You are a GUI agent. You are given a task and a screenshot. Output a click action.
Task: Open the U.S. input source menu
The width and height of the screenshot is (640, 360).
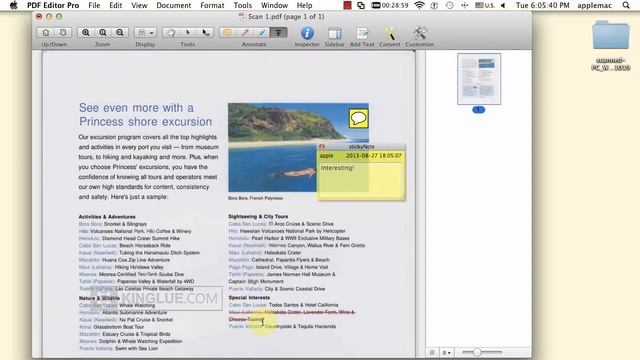tap(485, 5)
